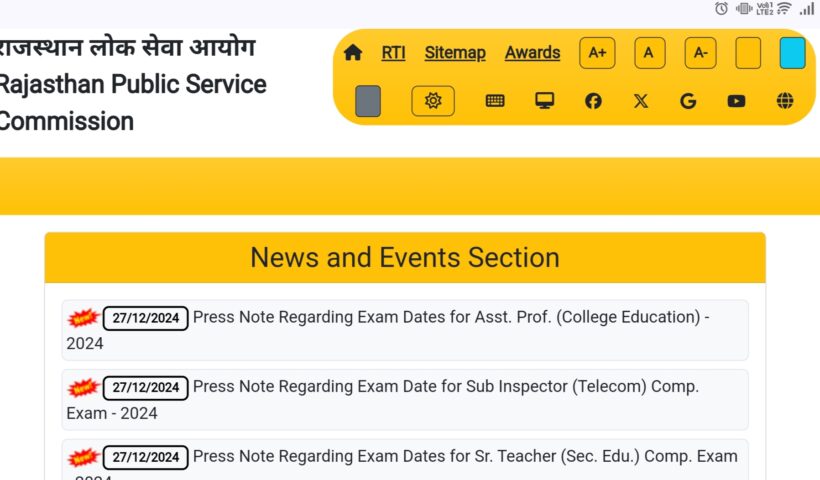Open Sub Inspector (Telecom) exam press note
820x480 pixels.
click(x=445, y=387)
